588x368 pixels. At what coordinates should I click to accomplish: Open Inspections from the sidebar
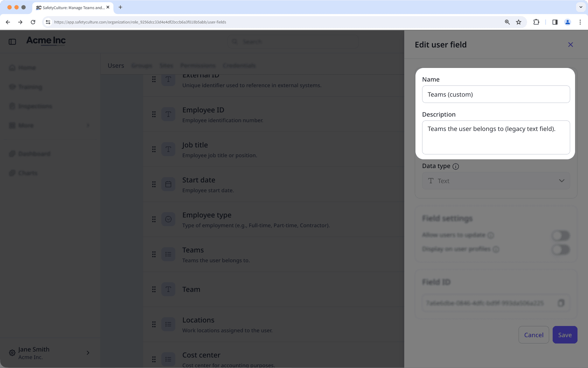(35, 106)
